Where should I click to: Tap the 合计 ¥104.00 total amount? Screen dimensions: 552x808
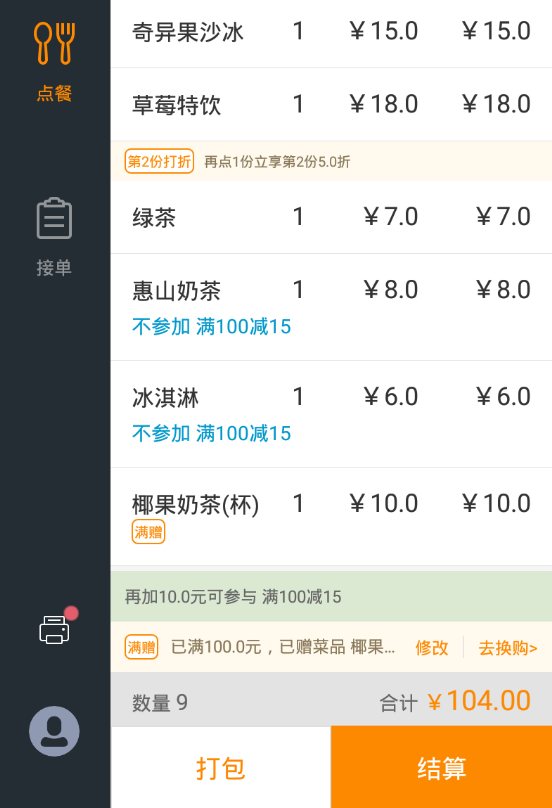click(455, 701)
